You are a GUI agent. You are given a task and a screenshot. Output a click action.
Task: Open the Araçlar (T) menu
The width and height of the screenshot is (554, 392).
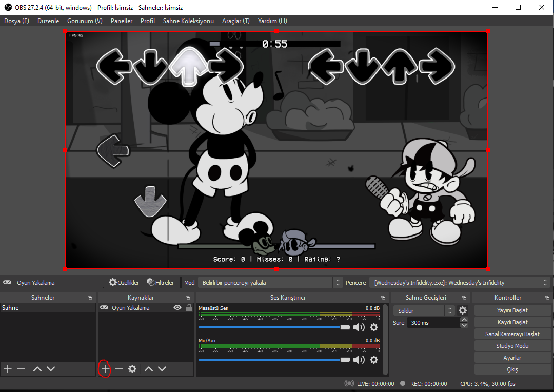tap(235, 21)
